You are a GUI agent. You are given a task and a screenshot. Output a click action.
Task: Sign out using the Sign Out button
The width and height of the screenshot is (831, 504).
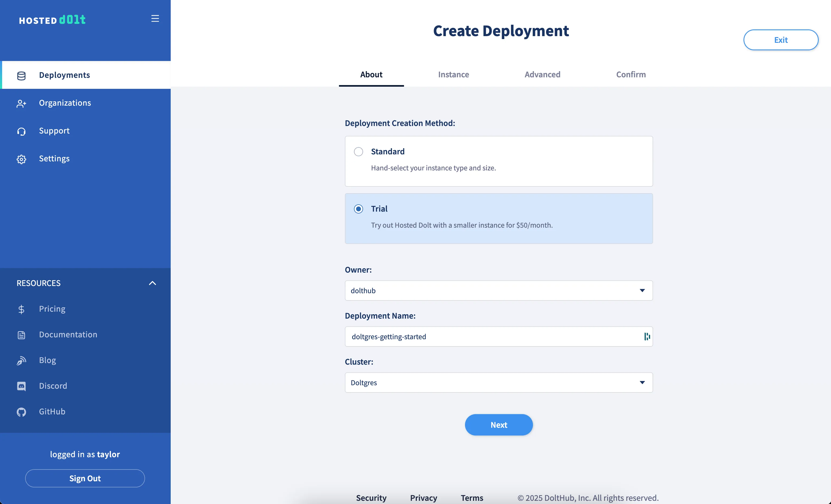85,478
